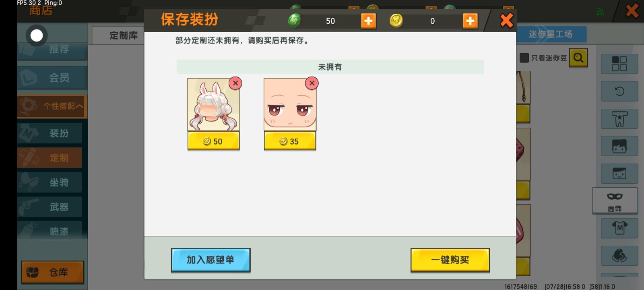Collapse the 个性搭配 section
The image size is (644, 290).
click(52, 106)
